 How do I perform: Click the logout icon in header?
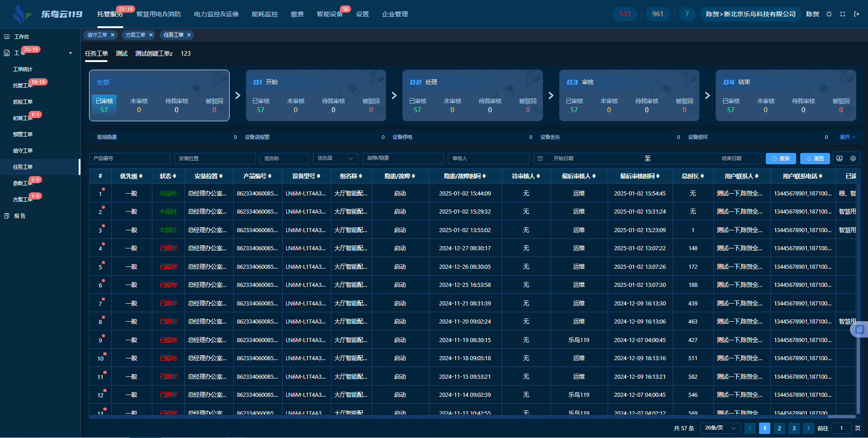[856, 14]
